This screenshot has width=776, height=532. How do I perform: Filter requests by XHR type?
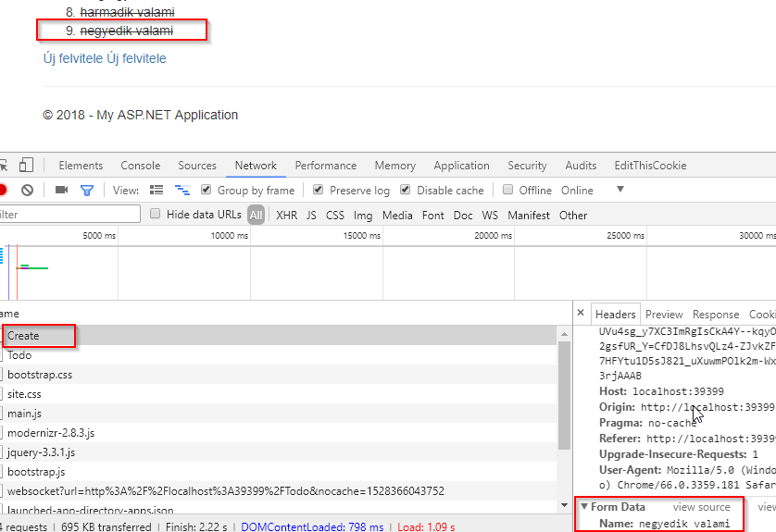(x=287, y=216)
